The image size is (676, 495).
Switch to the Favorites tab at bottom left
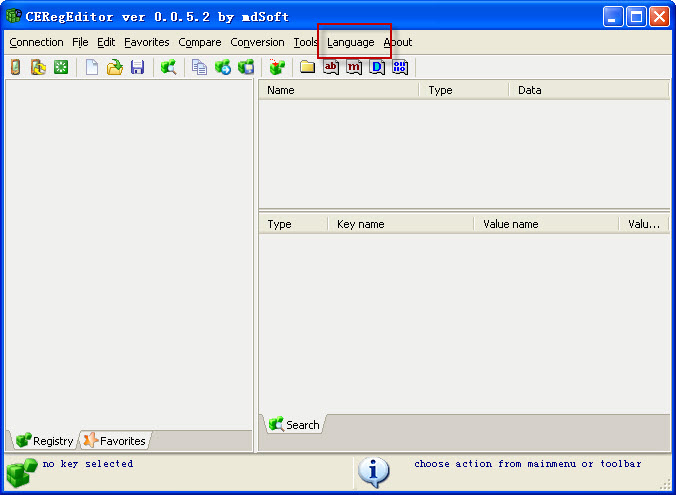[x=115, y=441]
